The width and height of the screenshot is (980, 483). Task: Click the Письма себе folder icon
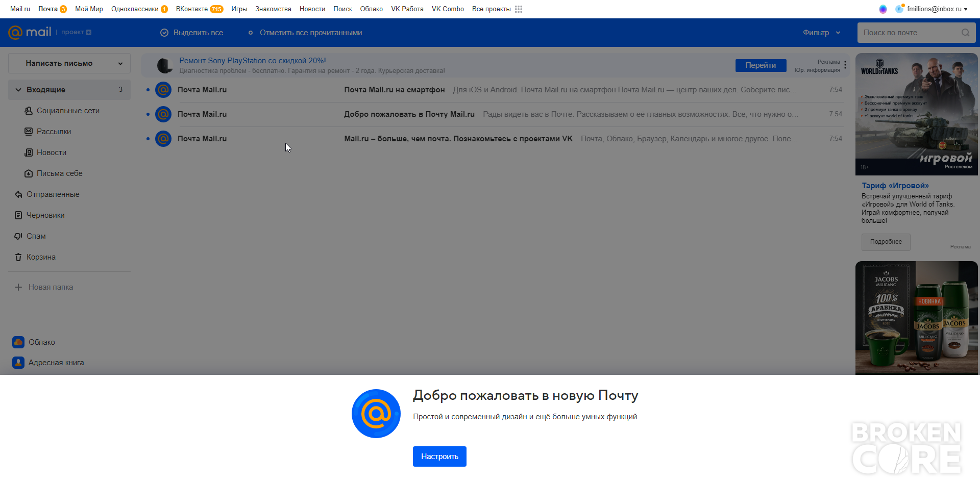[29, 173]
